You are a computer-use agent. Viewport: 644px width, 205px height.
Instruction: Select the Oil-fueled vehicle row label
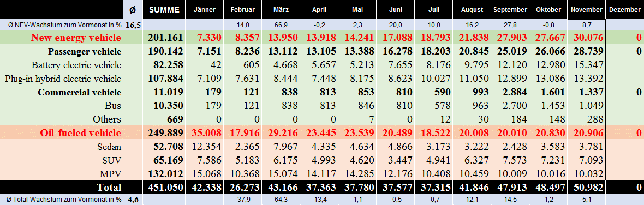80,133
